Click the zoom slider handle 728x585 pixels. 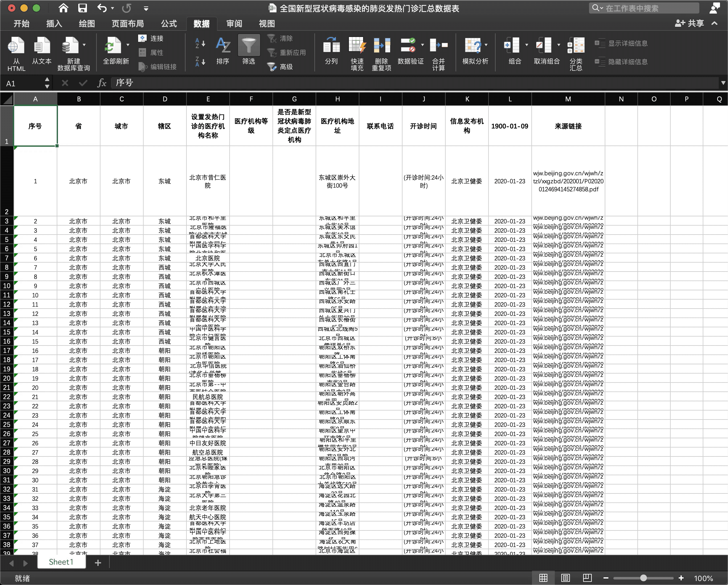(643, 578)
